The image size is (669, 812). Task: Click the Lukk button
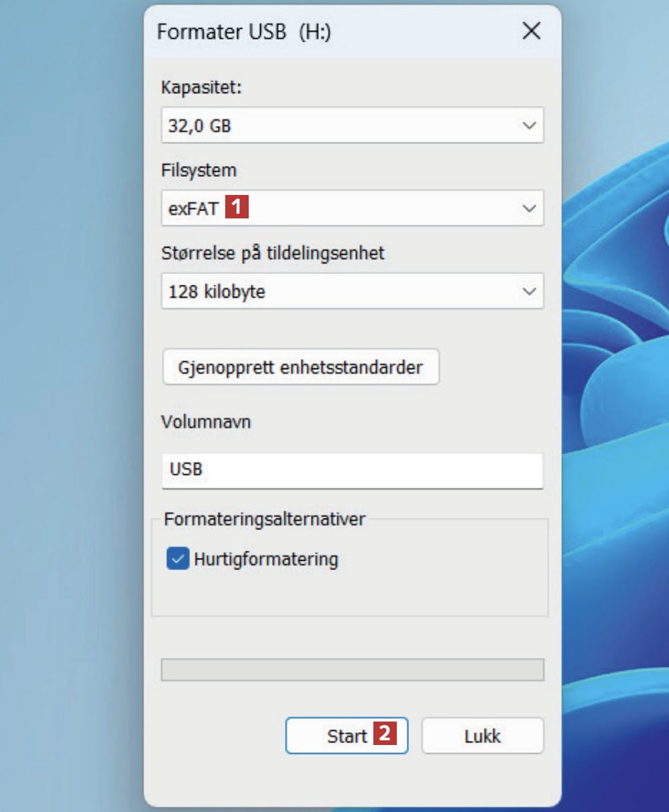[x=483, y=736]
